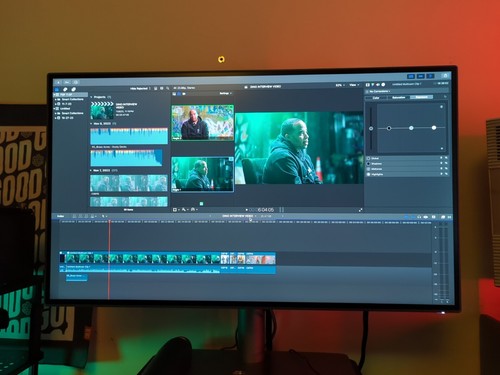The width and height of the screenshot is (500, 375).
Task: Select the Highlights puck on color board
Action: tap(434, 127)
